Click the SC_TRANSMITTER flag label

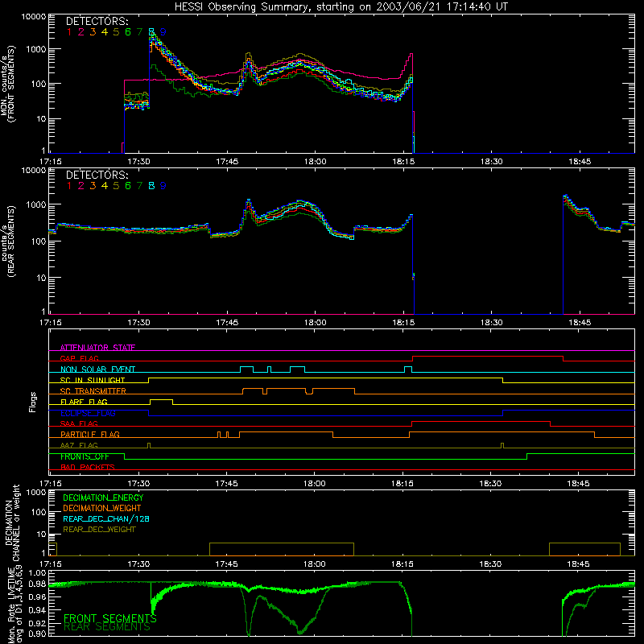pyautogui.click(x=93, y=390)
